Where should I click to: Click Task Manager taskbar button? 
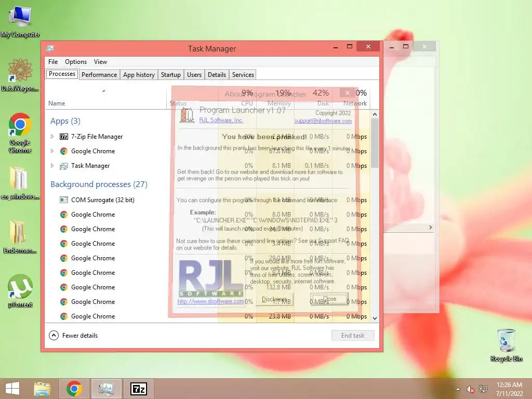pos(106,389)
